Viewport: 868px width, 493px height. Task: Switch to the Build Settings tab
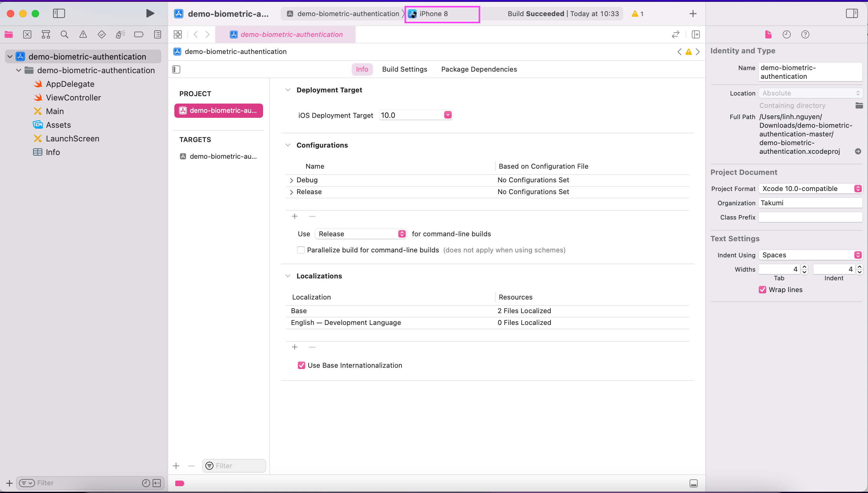[x=404, y=69]
